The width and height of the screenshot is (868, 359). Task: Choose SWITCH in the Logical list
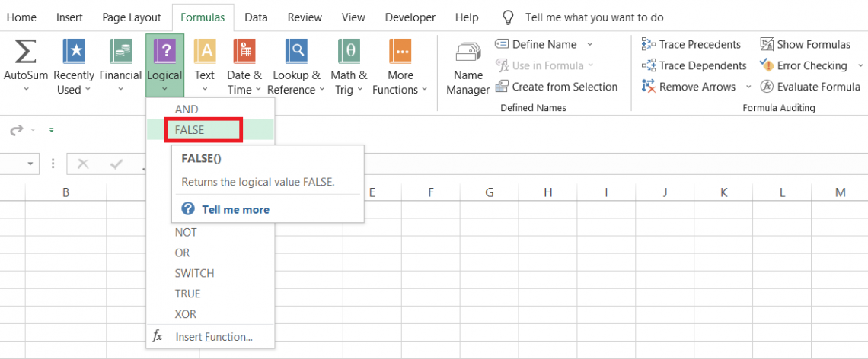194,273
